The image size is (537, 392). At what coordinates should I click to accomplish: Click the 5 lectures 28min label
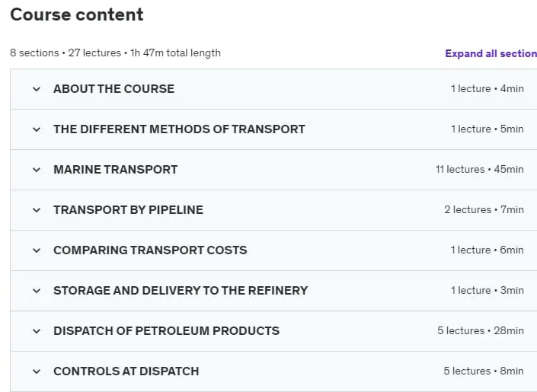[x=481, y=330]
